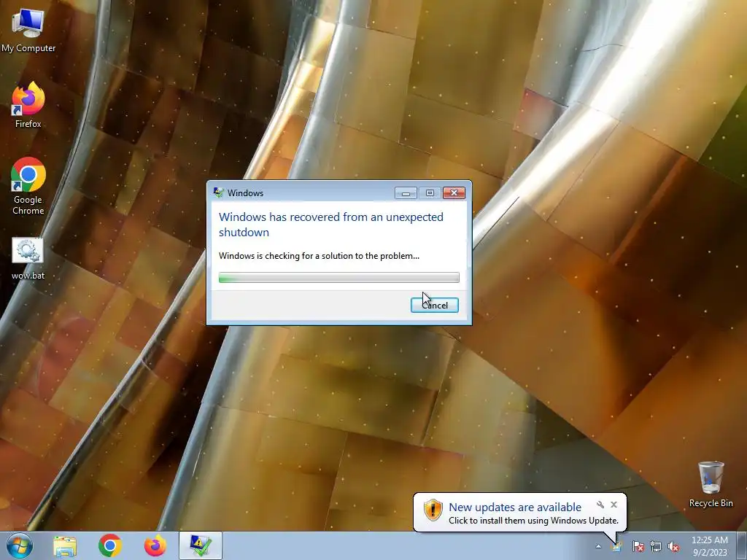Click the checking for a solution text
The image size is (747, 560).
319,256
